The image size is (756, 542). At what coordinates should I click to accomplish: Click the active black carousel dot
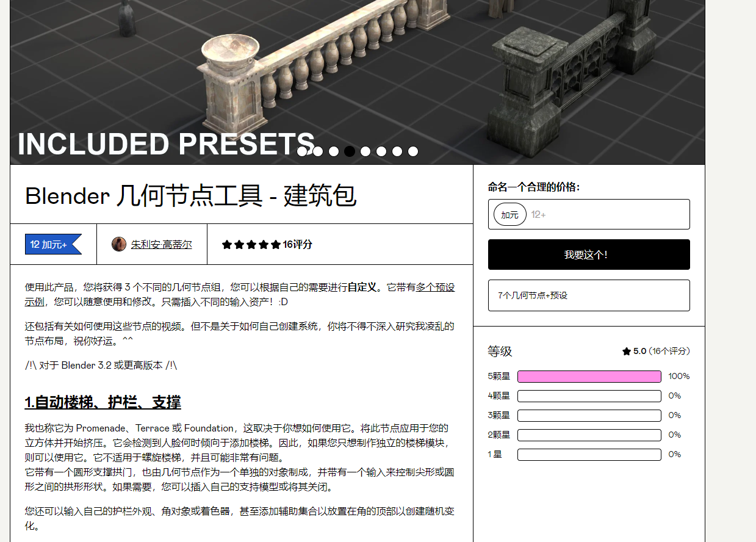[350, 151]
